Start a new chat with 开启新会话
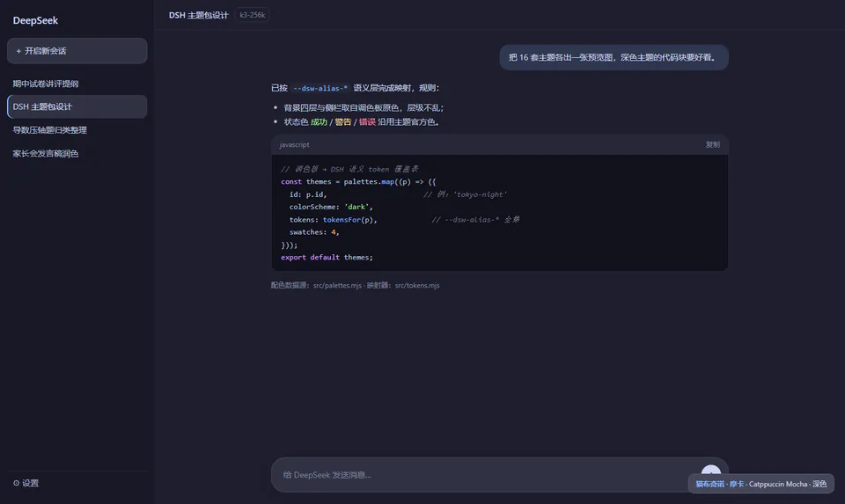This screenshot has height=504, width=845. coord(77,51)
